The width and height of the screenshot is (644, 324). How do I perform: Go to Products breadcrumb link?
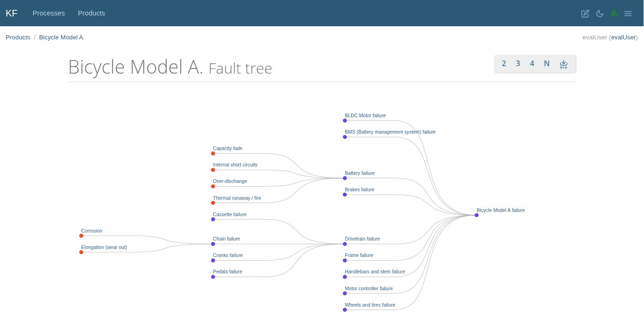pos(18,38)
